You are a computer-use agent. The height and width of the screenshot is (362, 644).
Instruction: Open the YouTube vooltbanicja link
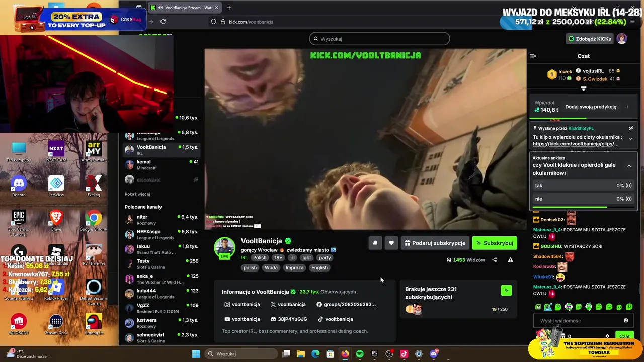242,319
